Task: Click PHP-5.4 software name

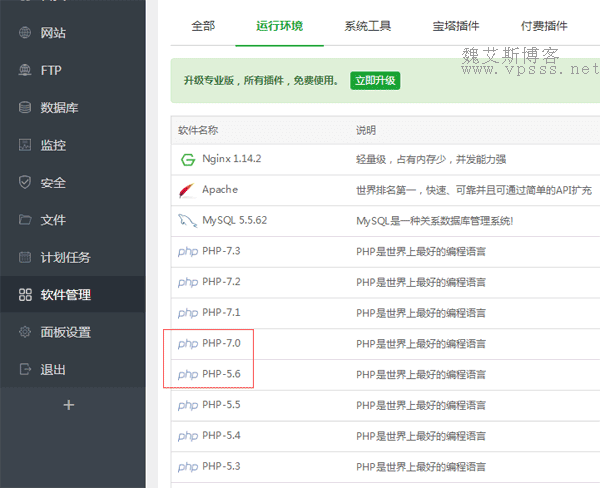Action: [x=221, y=436]
